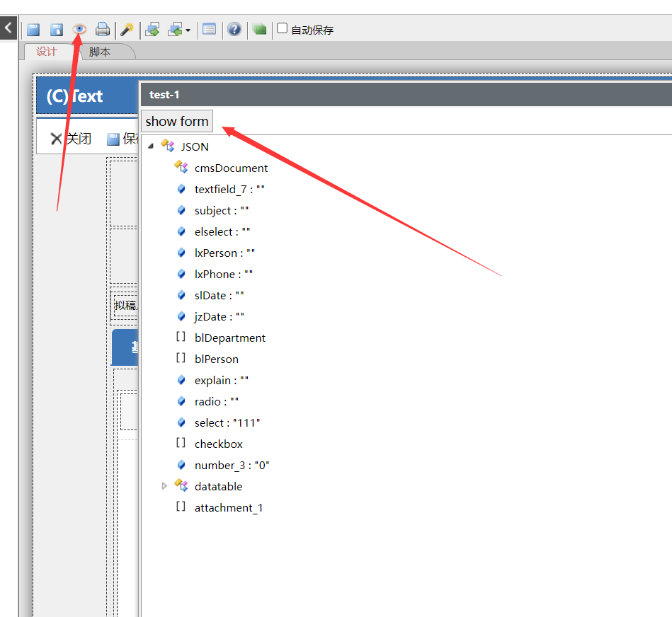Open the magic wand wizard tool
The height and width of the screenshot is (617, 672).
pyautogui.click(x=127, y=30)
